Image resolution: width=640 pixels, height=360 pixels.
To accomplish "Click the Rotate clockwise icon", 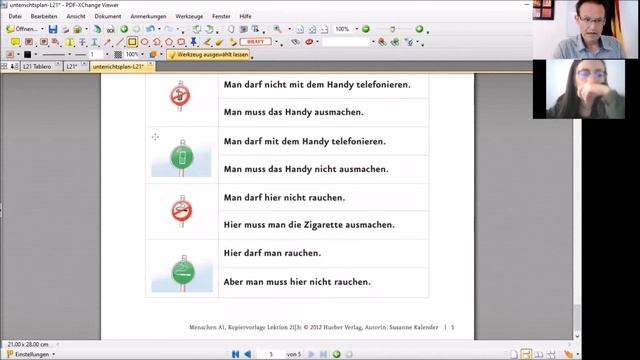I will tap(209, 29).
